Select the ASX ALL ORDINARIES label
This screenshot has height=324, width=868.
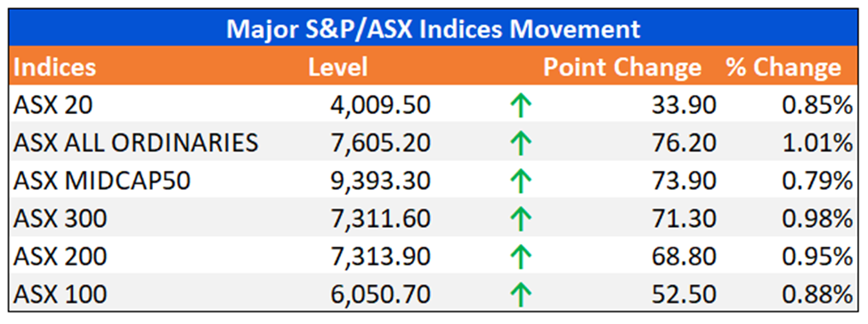[135, 143]
